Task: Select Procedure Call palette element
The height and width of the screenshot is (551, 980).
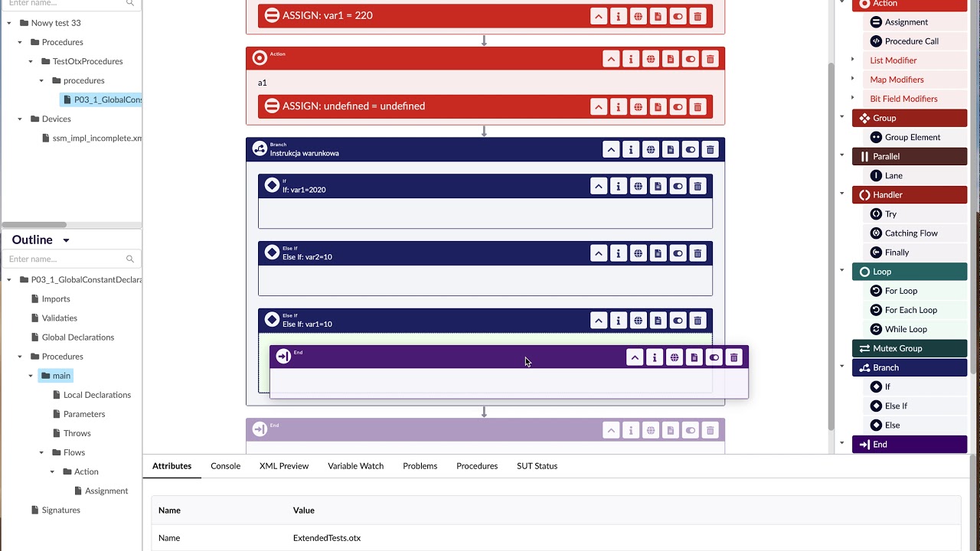Action: click(911, 41)
